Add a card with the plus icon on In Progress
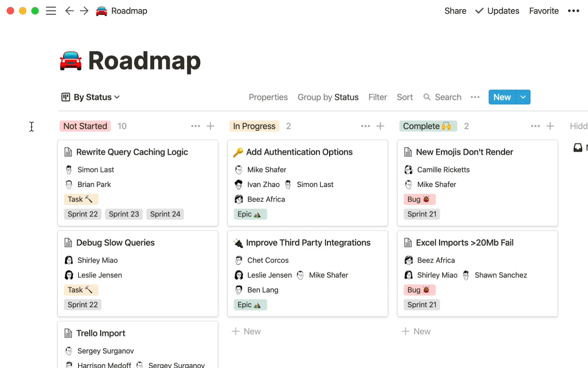This screenshot has height=368, width=588. click(x=381, y=126)
